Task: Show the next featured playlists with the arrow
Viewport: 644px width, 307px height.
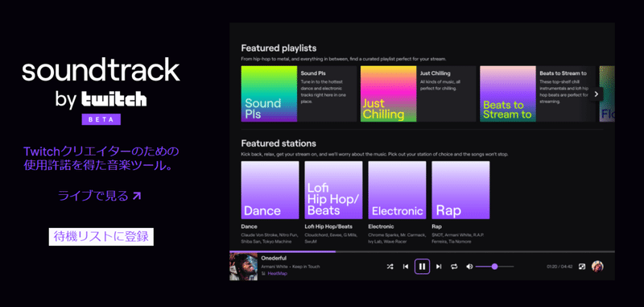Action: point(597,94)
